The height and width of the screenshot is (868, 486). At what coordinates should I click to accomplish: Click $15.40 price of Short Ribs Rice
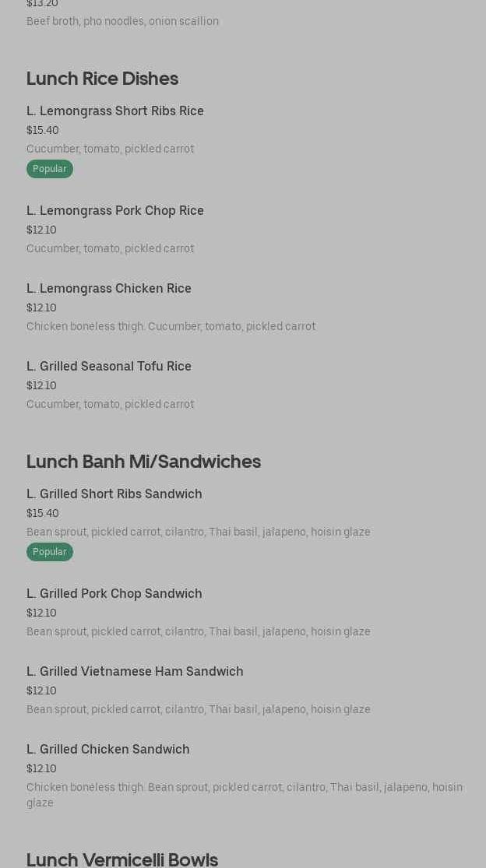[43, 130]
